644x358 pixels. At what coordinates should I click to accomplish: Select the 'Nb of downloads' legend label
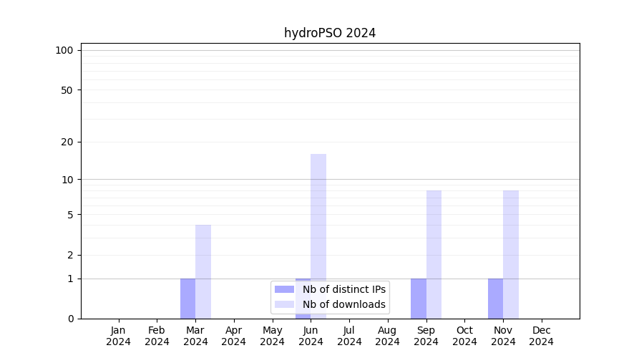tap(343, 304)
